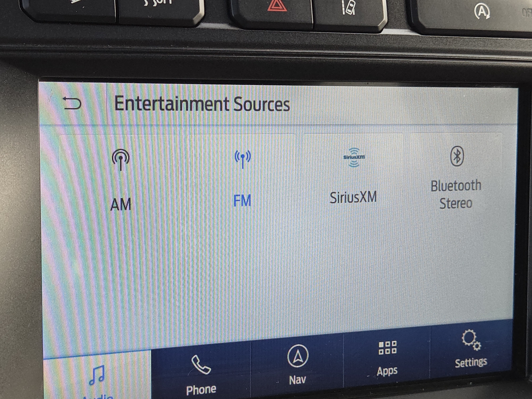Image resolution: width=532 pixels, height=399 pixels.
Task: Choose the FM radio tower icon
Action: point(242,158)
